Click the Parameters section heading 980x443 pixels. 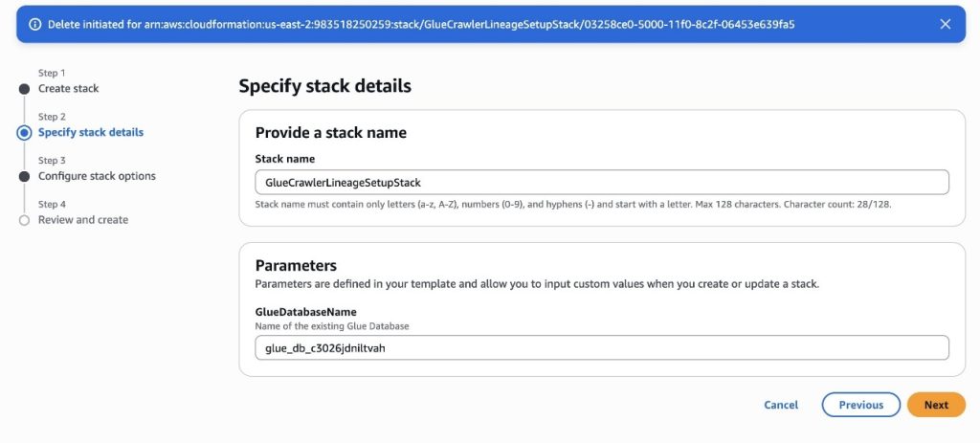pos(296,265)
